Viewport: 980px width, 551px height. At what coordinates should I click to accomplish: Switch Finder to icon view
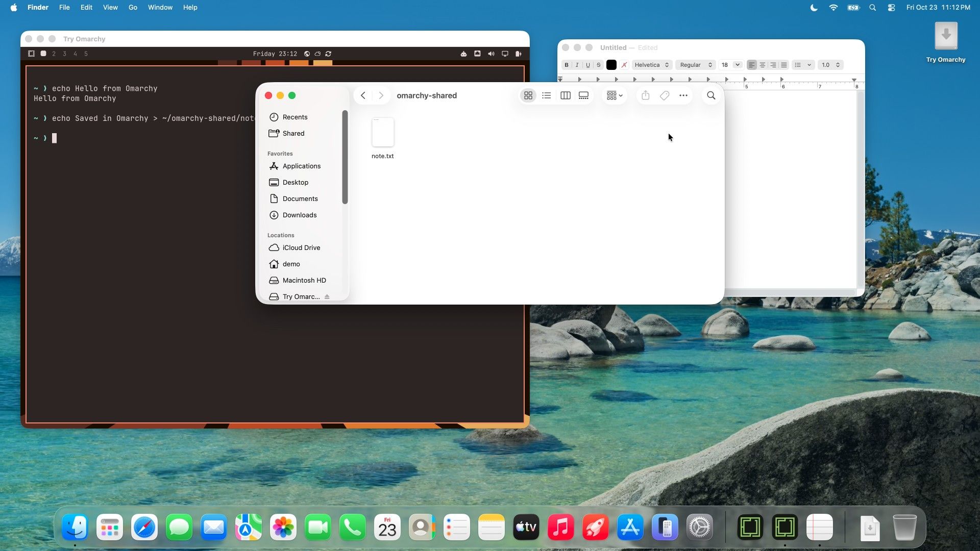click(x=528, y=95)
